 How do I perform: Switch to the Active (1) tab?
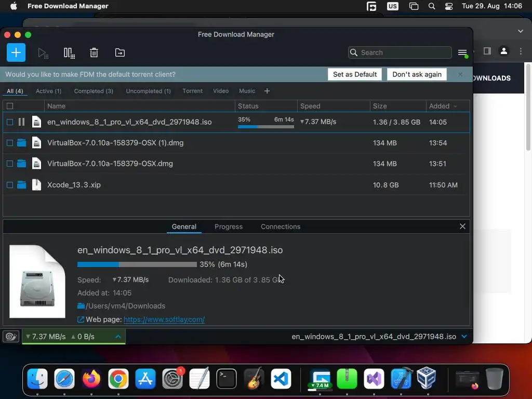48,91
